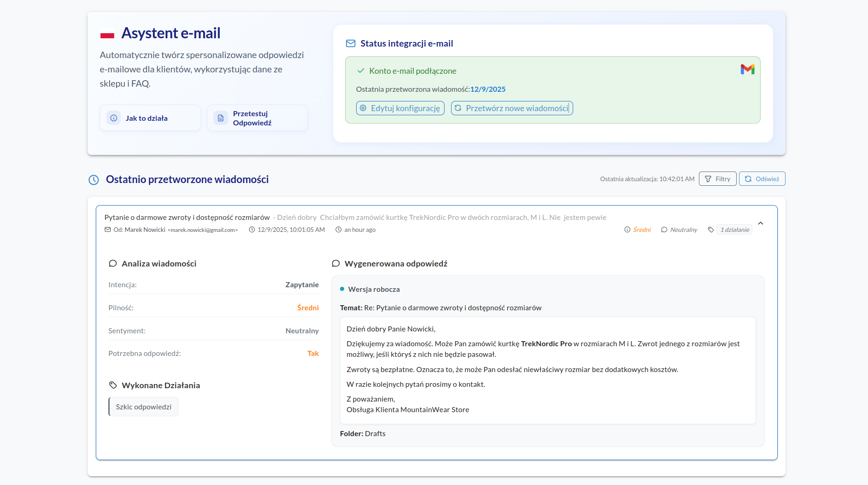Viewport: 868px width, 485px height.
Task: Click the info icon next to the 'Średni' urgency label
Action: pos(627,229)
